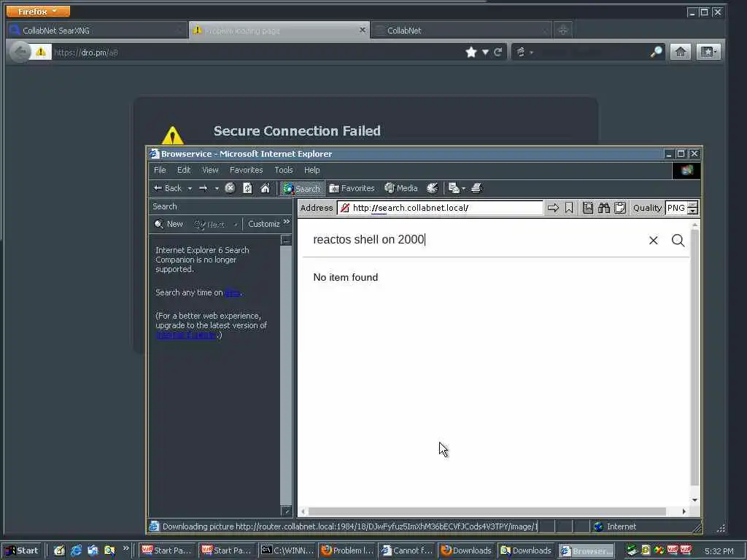Viewport: 747px width, 560px height.
Task: Open the Media toolbar button in IE
Action: tap(401, 189)
